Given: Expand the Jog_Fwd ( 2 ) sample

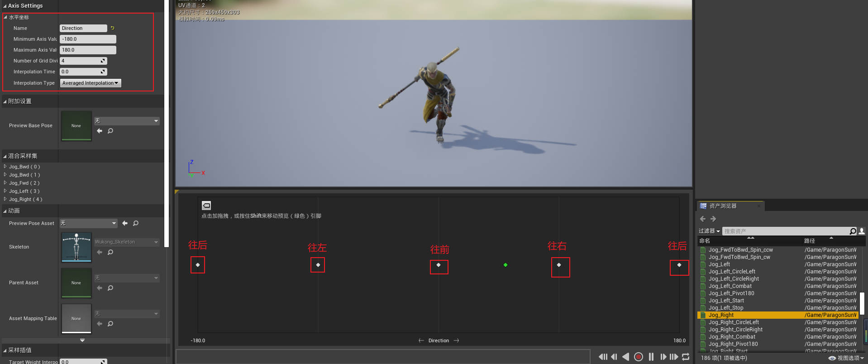Looking at the screenshot, I should 5,183.
